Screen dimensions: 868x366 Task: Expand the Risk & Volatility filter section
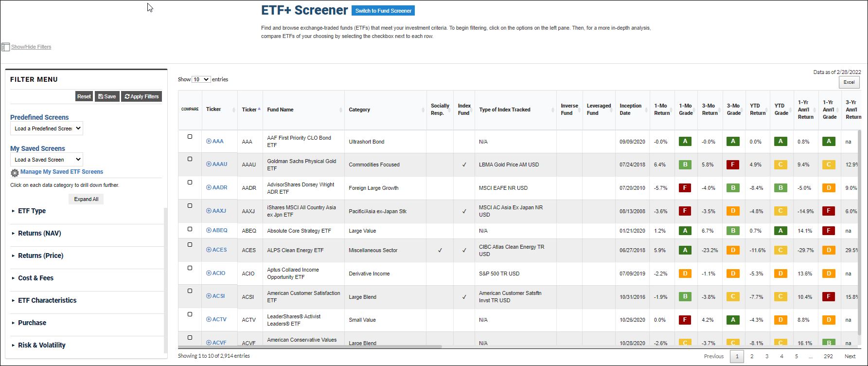pos(41,345)
